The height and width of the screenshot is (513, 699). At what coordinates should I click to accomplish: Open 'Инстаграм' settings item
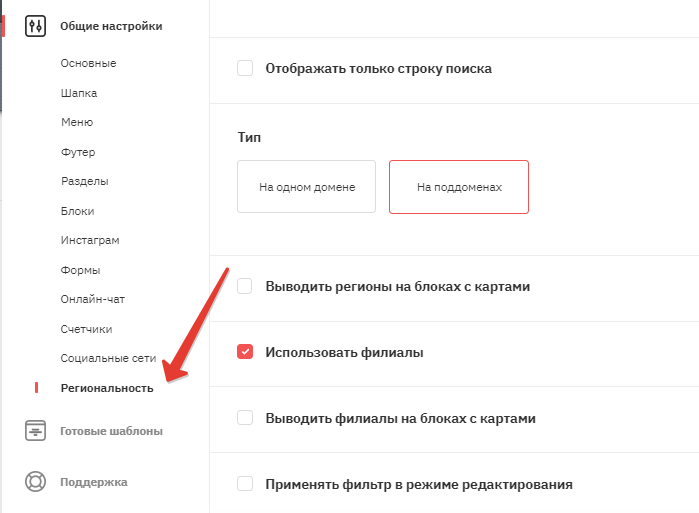[x=90, y=240]
